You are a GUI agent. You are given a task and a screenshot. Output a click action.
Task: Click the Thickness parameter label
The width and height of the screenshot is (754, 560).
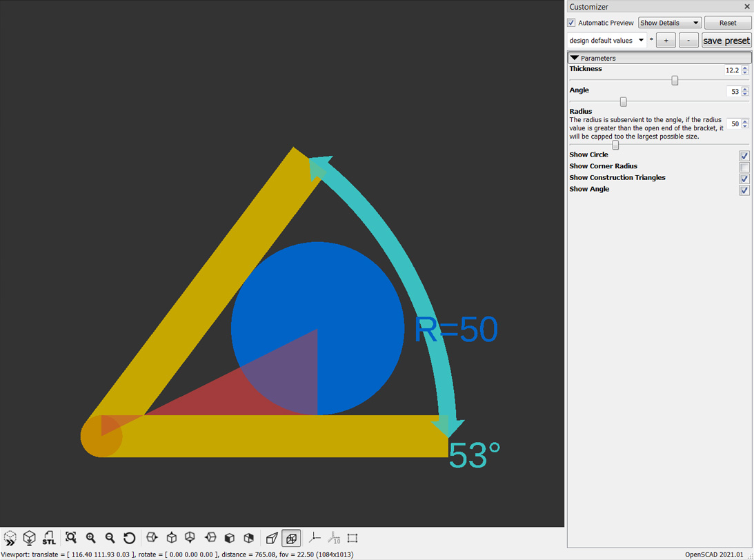point(585,69)
